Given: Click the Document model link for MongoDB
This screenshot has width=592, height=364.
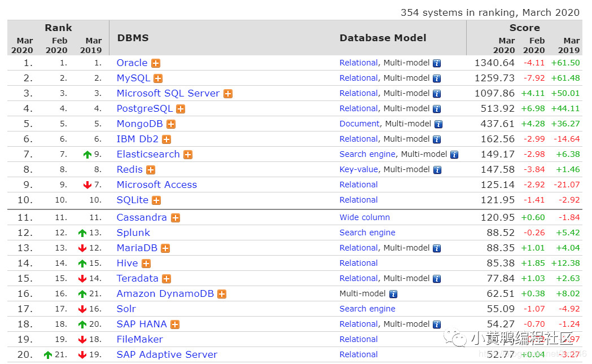Looking at the screenshot, I should [359, 124].
